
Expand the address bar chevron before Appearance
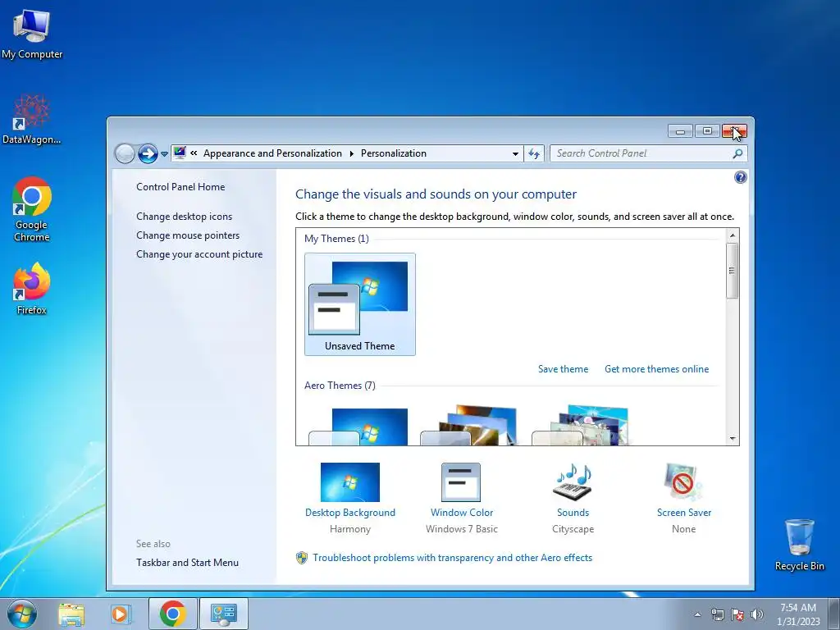[x=194, y=153]
